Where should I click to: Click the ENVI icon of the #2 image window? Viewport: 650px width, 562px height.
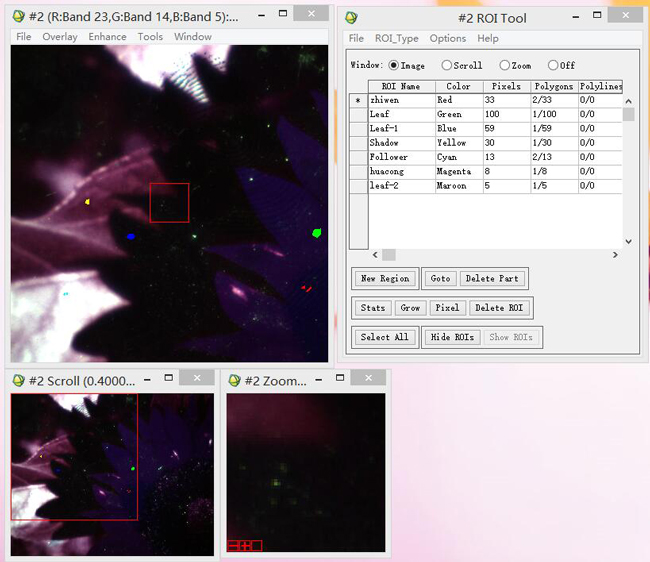tap(20, 17)
